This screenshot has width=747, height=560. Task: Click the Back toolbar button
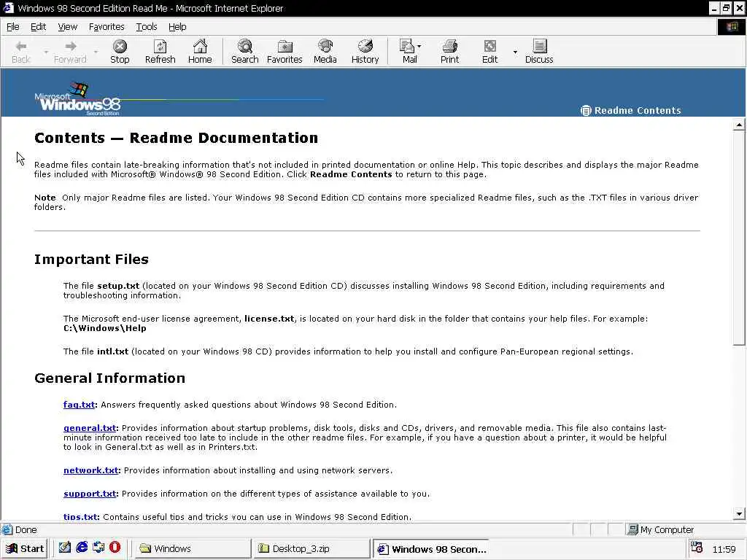click(x=21, y=52)
